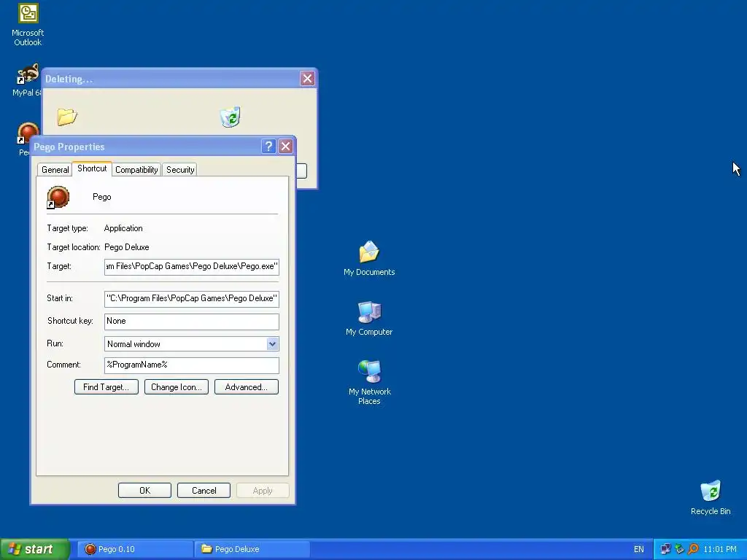Click the magnifier tray icon

(693, 549)
